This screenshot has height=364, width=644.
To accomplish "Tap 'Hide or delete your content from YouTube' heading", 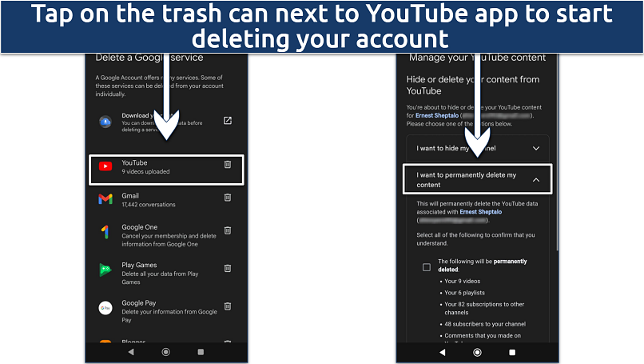I will 473,85.
